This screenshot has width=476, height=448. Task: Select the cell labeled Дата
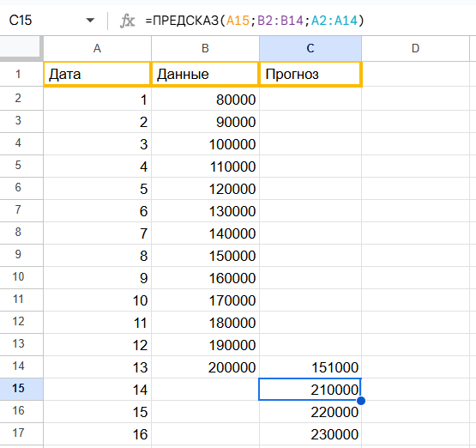(x=97, y=75)
